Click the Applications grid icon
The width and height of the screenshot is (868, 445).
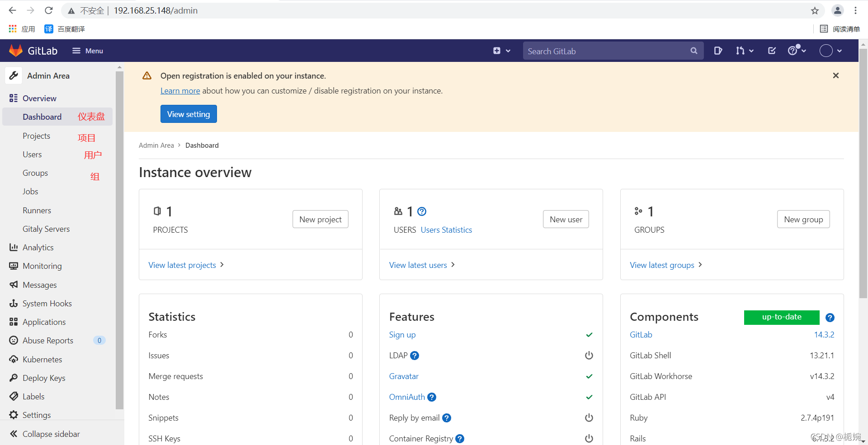tap(14, 322)
